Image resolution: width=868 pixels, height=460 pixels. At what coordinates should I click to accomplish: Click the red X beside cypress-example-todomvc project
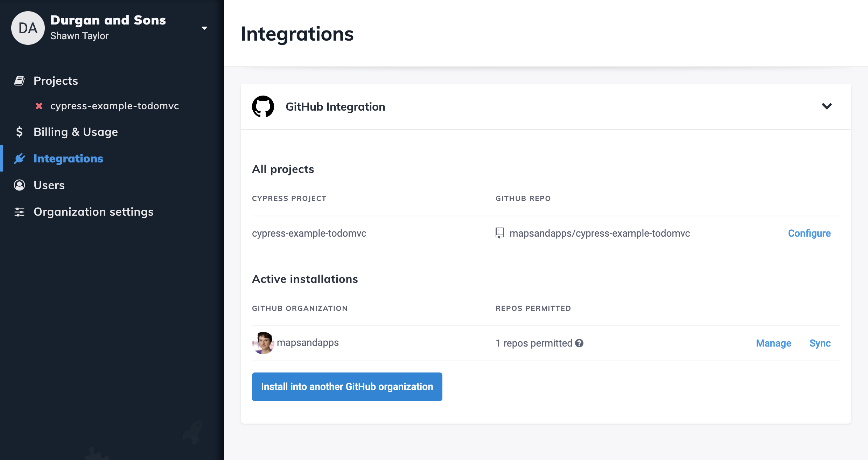click(x=38, y=106)
